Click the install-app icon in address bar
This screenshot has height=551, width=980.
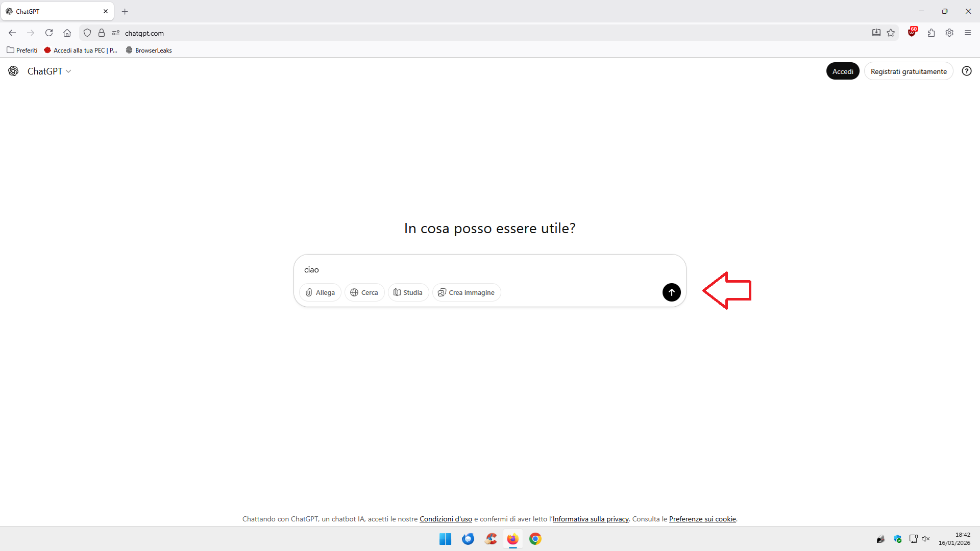tap(876, 33)
